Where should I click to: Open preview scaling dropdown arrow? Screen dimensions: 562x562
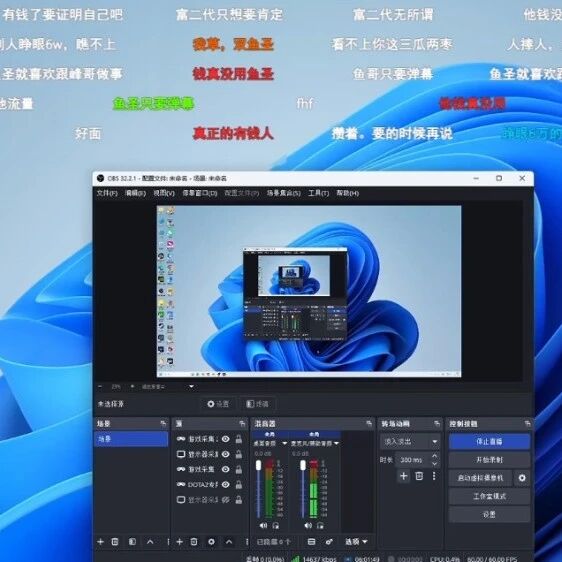click(192, 387)
